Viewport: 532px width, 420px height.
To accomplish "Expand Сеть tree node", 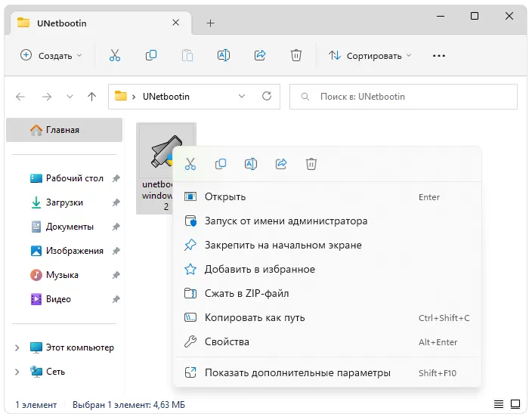I will 17,372.
